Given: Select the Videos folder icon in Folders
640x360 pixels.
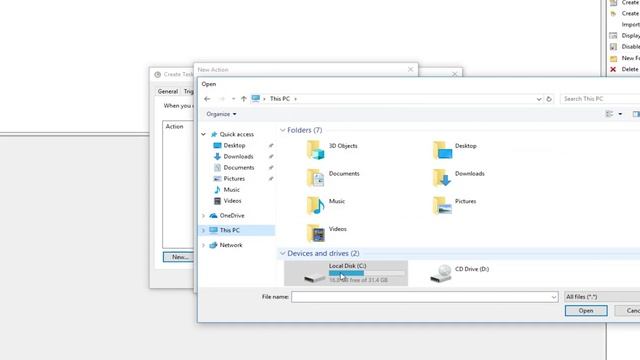Looking at the screenshot, I should click(316, 233).
